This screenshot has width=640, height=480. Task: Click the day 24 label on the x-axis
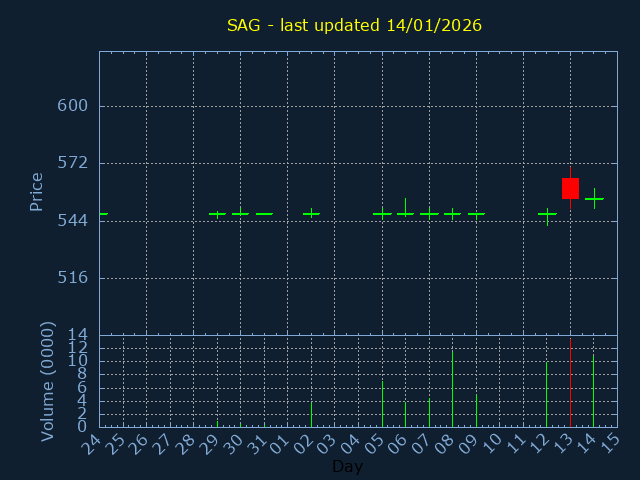tap(95, 444)
